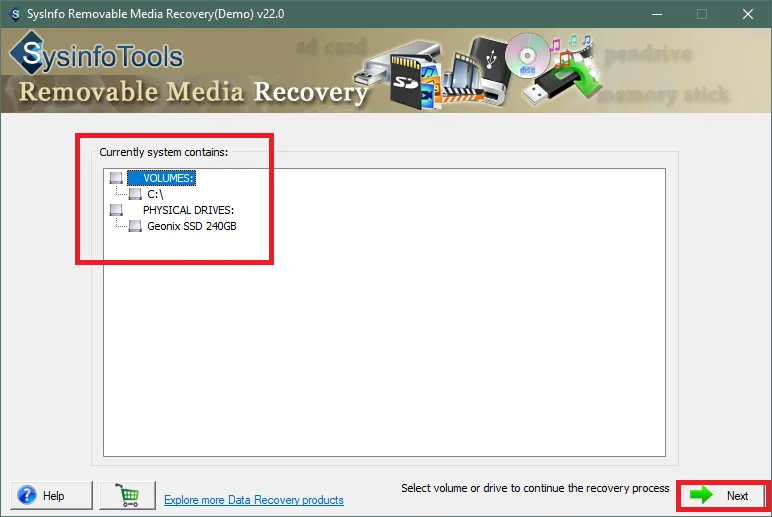Select the C:\ volume entry

tap(155, 194)
